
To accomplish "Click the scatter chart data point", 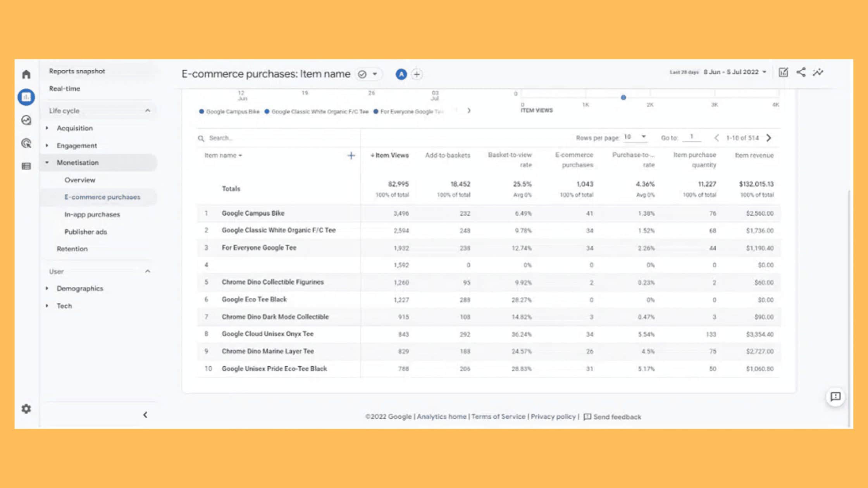I will coord(623,98).
